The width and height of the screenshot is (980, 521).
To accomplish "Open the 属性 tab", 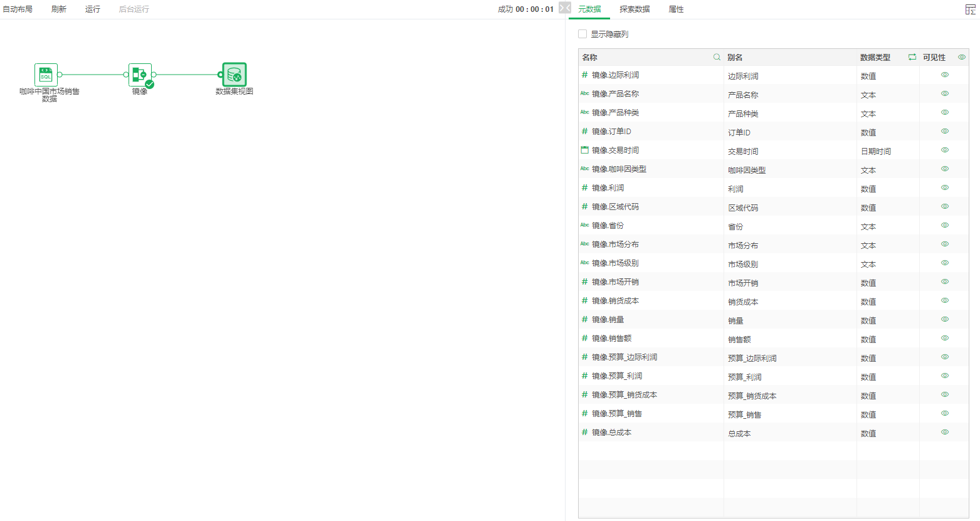I will tap(676, 9).
